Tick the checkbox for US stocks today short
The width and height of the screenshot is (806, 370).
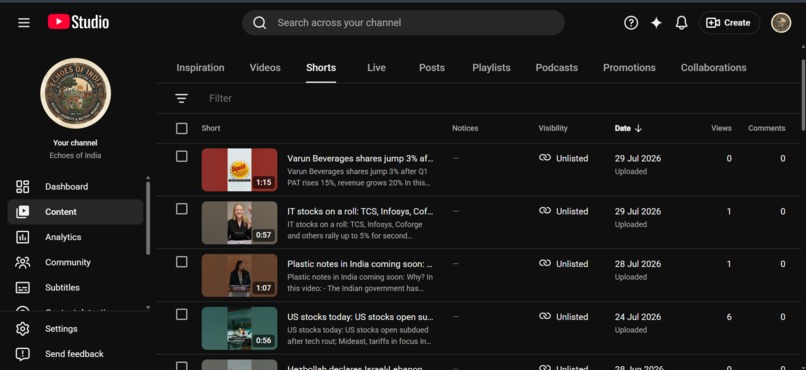[181, 314]
